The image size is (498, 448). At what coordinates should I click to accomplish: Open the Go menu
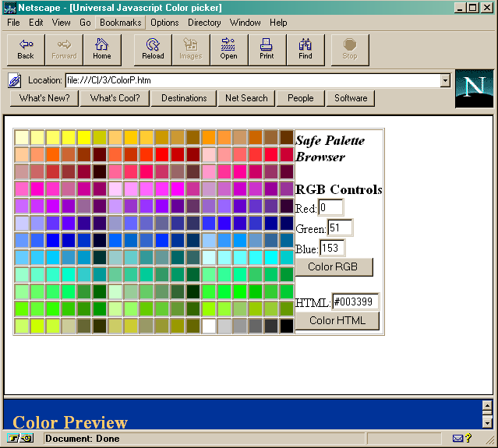pos(85,23)
